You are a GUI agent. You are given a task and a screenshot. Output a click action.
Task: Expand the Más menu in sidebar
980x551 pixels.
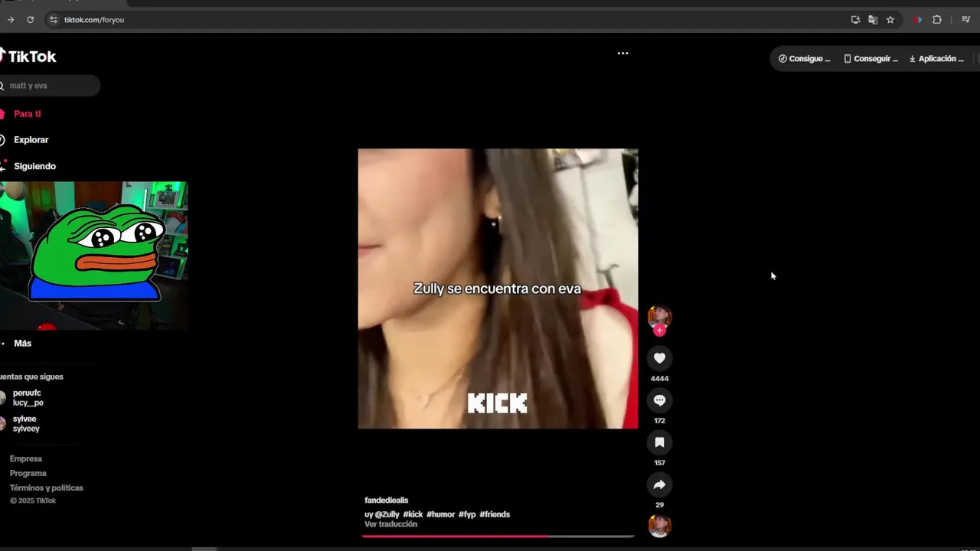pyautogui.click(x=22, y=344)
